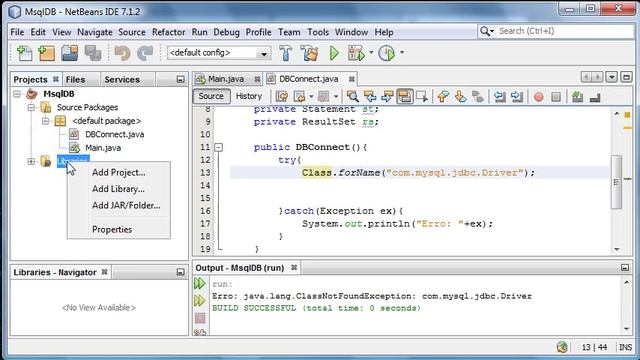Run the project with green play icon
Viewport: 640px width, 360px height.
coord(334,53)
